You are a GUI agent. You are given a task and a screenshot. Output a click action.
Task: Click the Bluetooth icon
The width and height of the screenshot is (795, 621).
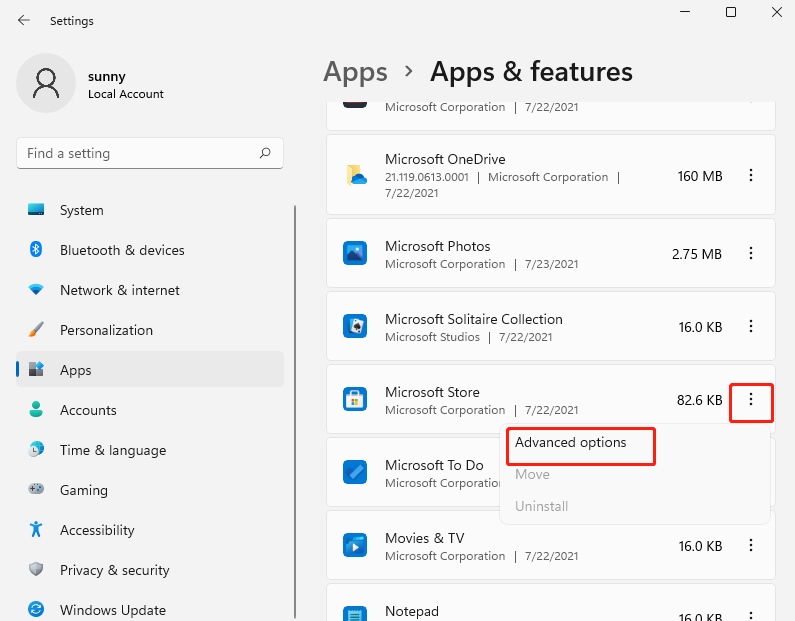[x=36, y=249]
